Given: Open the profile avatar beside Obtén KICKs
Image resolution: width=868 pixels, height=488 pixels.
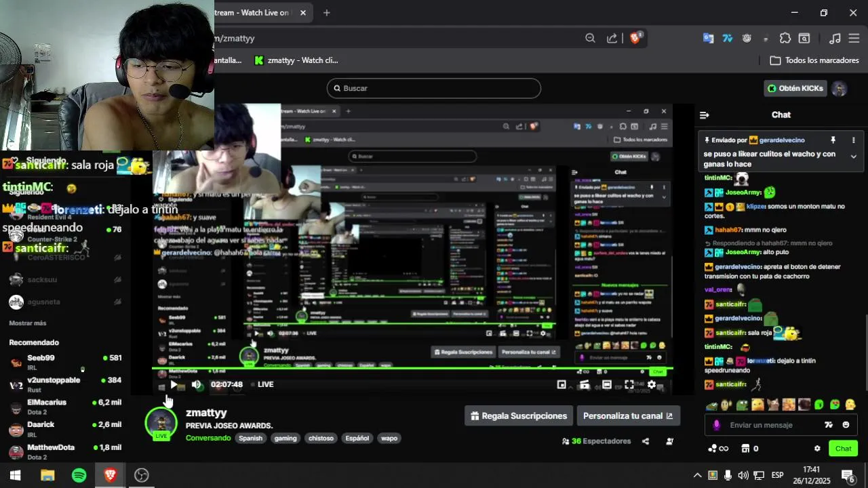Looking at the screenshot, I should (840, 89).
